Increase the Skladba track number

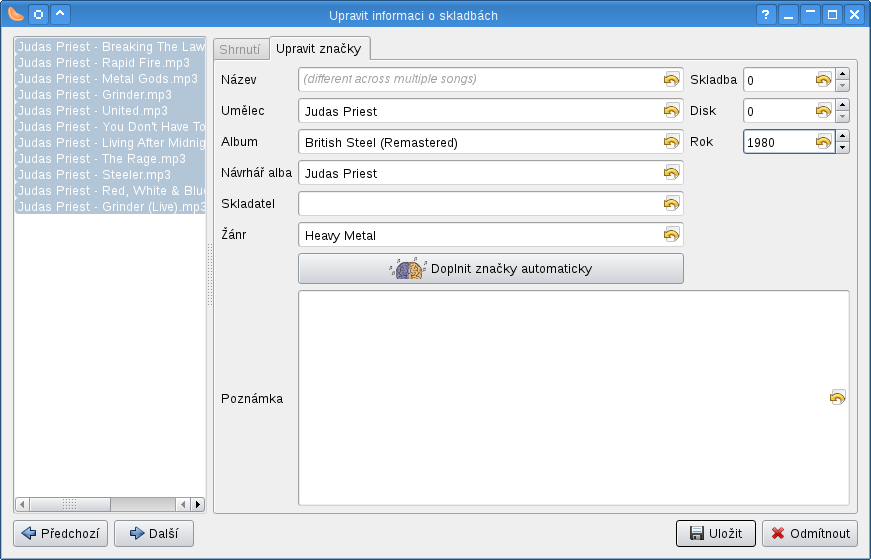tap(843, 74)
